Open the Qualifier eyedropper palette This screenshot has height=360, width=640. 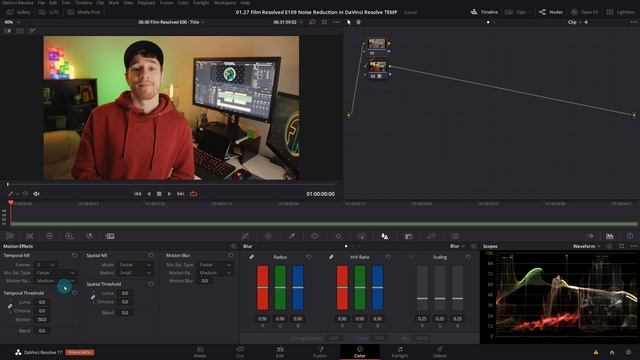[292, 236]
